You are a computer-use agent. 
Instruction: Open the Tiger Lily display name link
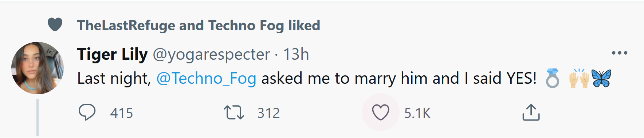[112, 55]
